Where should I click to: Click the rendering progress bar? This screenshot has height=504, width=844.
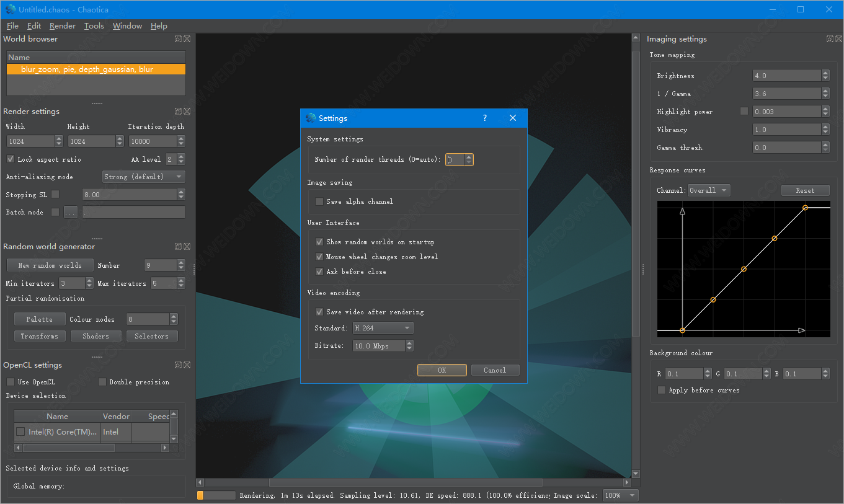[x=216, y=495]
